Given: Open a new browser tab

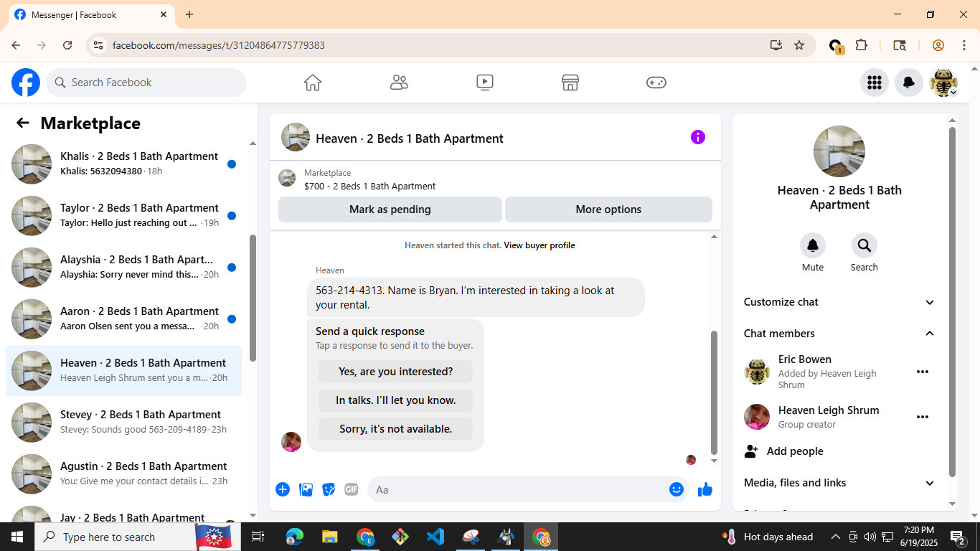Looking at the screenshot, I should click(189, 14).
